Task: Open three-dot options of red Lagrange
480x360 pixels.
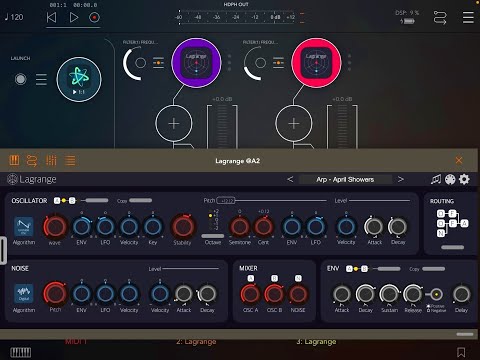Action: [x=349, y=63]
